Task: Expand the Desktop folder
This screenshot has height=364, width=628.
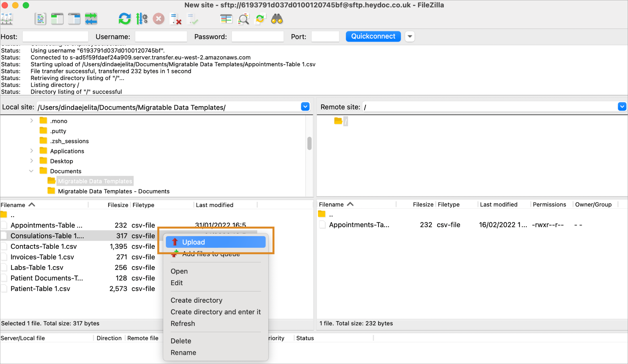Action: pyautogui.click(x=32, y=161)
